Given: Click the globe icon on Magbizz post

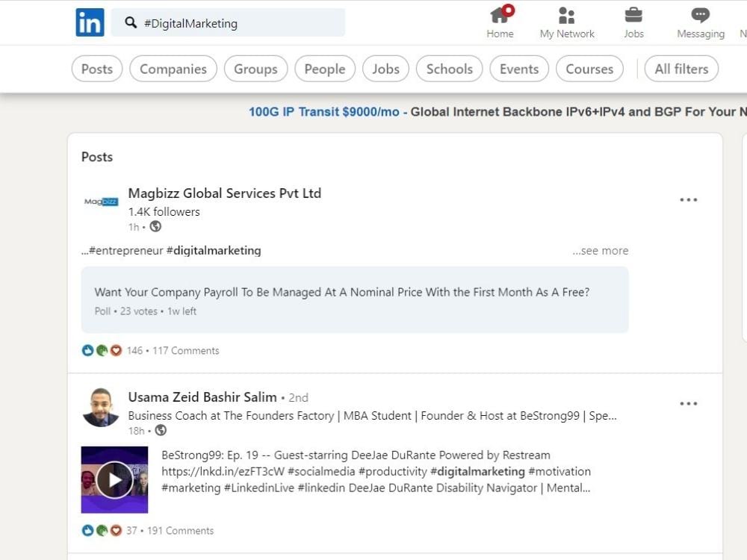Looking at the screenshot, I should point(155,226).
